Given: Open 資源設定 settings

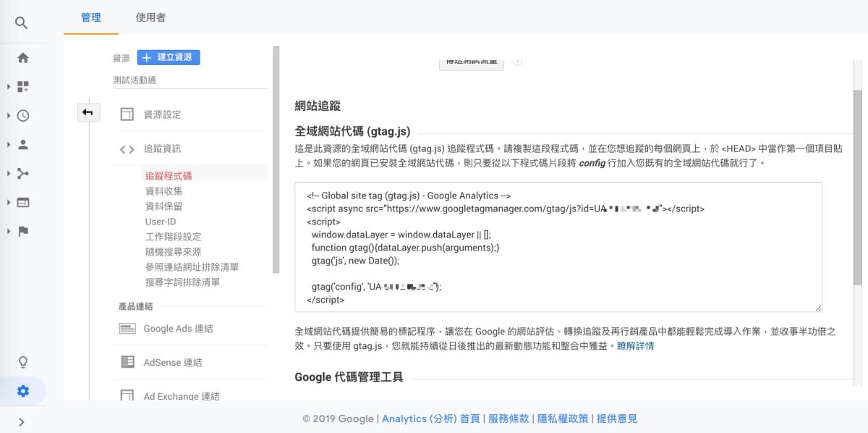Looking at the screenshot, I should (x=162, y=114).
